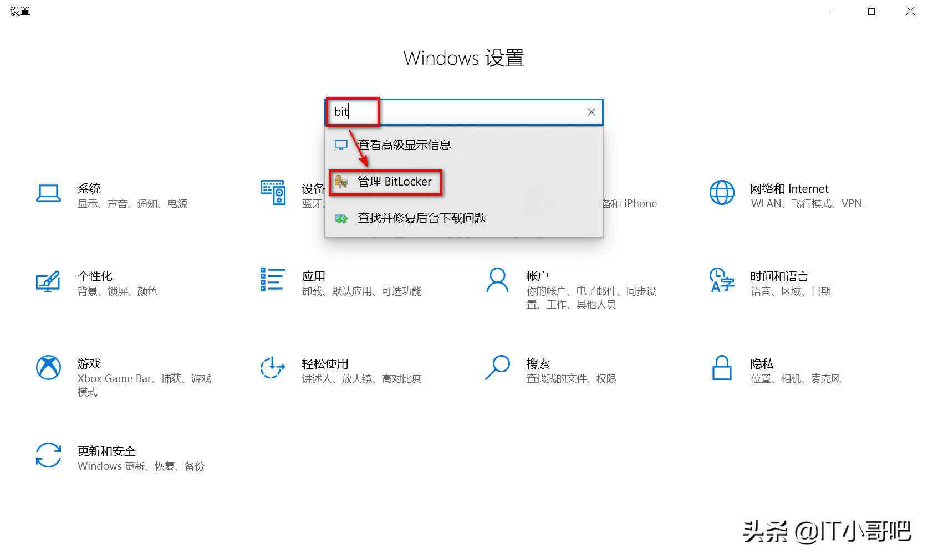
Task: Clear the search box with the X
Action: (x=592, y=112)
